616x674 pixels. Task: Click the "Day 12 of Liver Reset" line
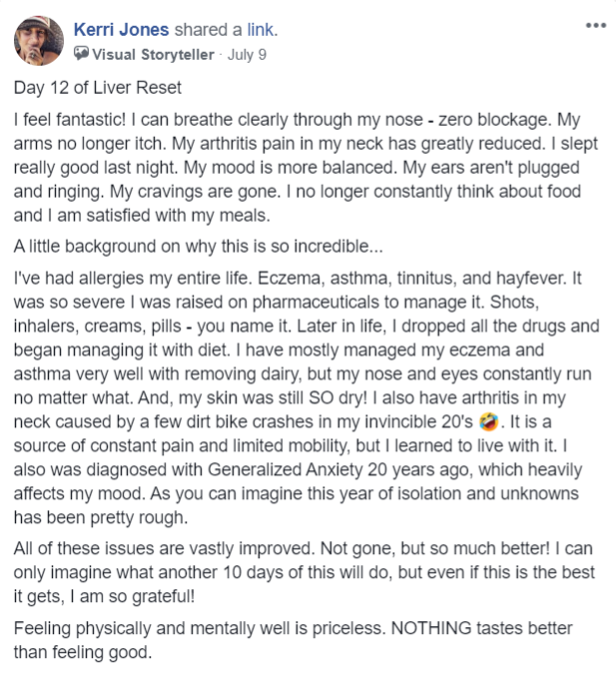coord(98,88)
